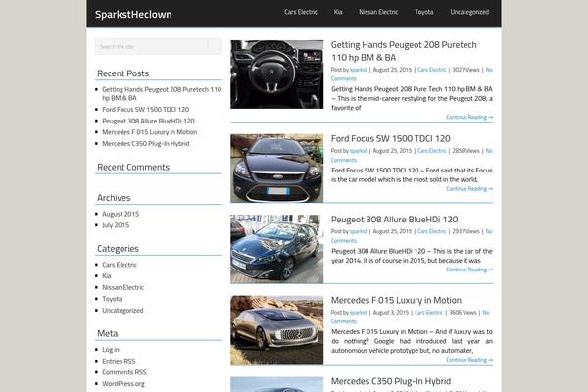Screen dimensions: 588x392
Task: Open author sparkst on the Peugeot 308 post
Action: [358, 232]
